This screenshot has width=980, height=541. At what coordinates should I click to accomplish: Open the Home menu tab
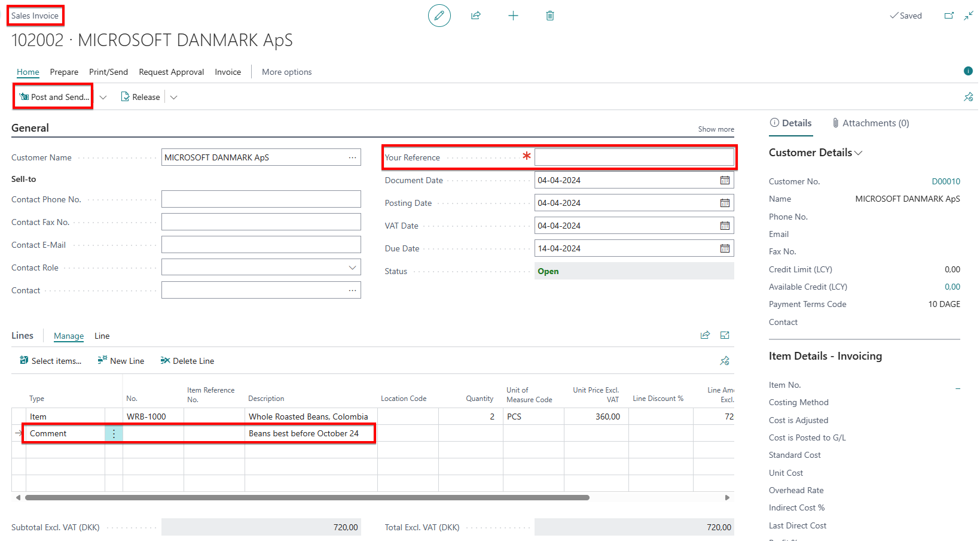coord(28,72)
